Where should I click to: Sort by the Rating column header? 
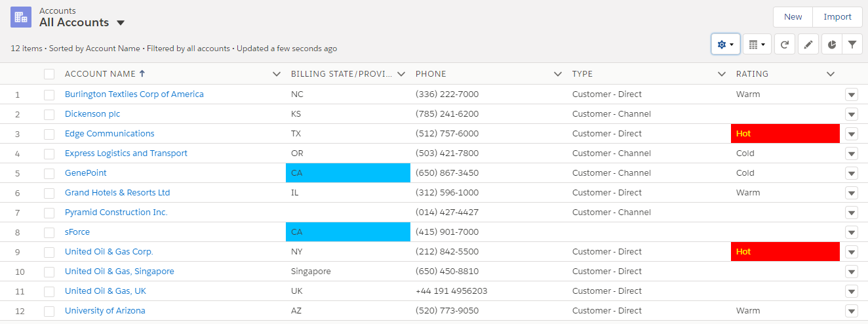tap(752, 74)
